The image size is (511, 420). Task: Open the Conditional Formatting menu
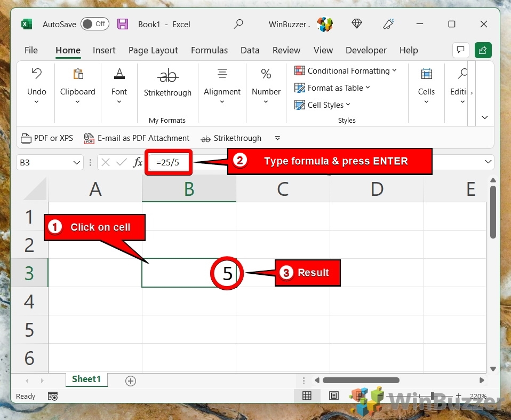[346, 70]
